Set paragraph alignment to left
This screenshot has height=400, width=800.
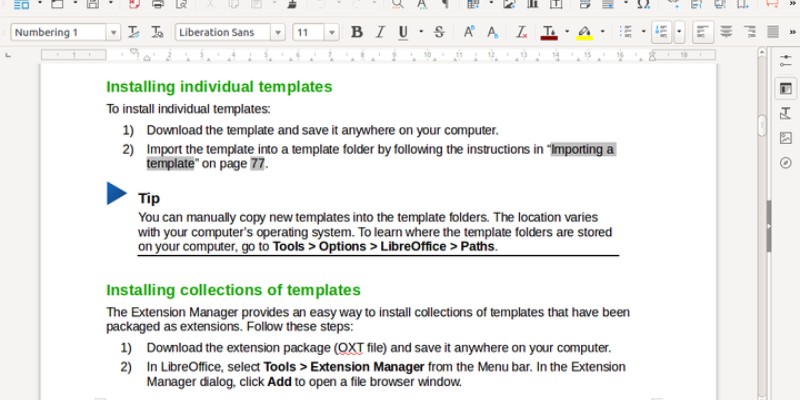[703, 32]
